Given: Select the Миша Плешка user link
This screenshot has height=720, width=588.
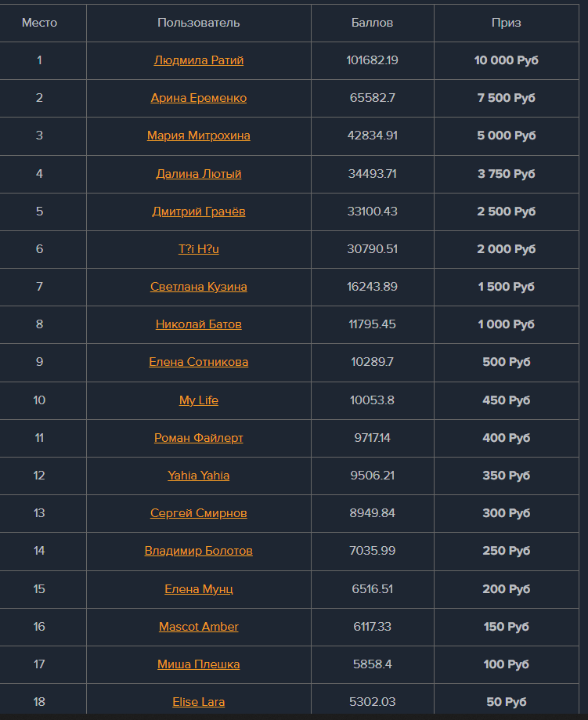Looking at the screenshot, I should [x=199, y=664].
